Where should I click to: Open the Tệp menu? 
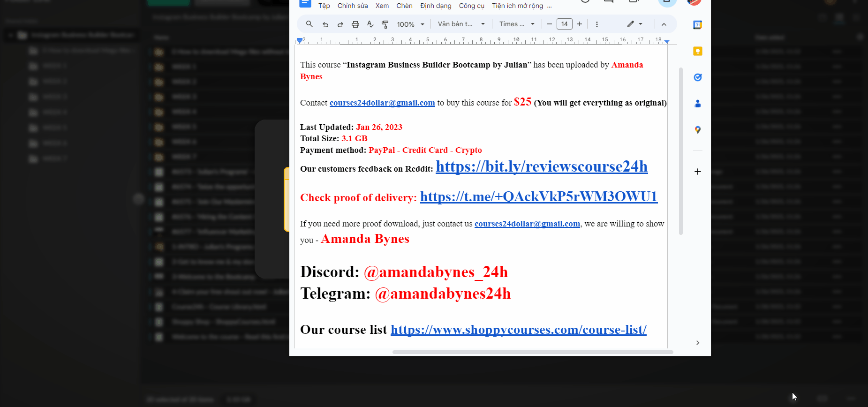[324, 6]
